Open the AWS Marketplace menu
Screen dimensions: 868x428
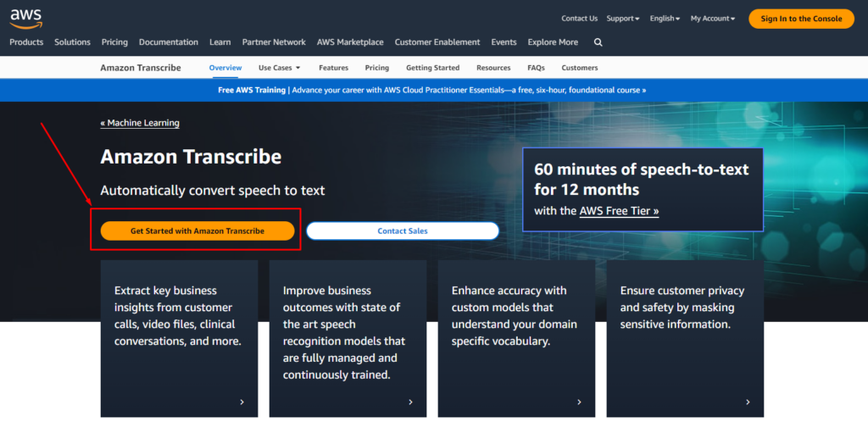(350, 42)
